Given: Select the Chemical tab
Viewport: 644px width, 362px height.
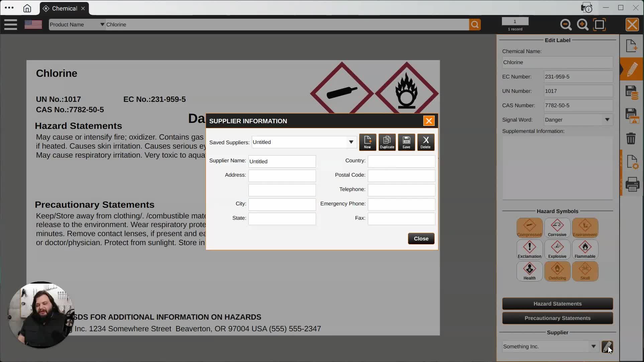Looking at the screenshot, I should coord(65,8).
